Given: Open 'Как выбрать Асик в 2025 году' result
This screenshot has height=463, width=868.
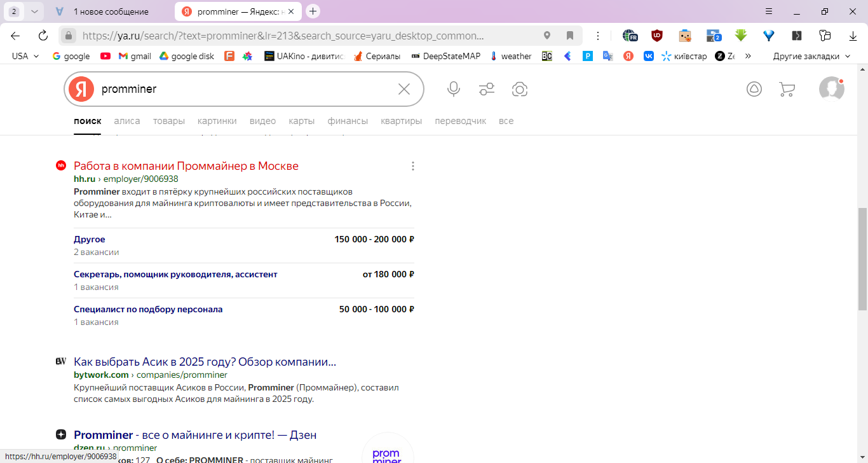Looking at the screenshot, I should tap(205, 362).
